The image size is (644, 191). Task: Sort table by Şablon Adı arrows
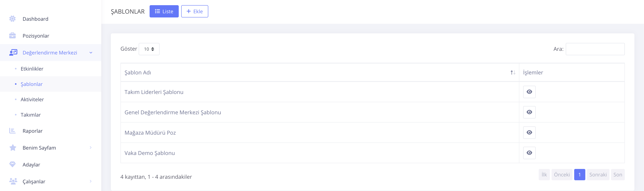513,72
